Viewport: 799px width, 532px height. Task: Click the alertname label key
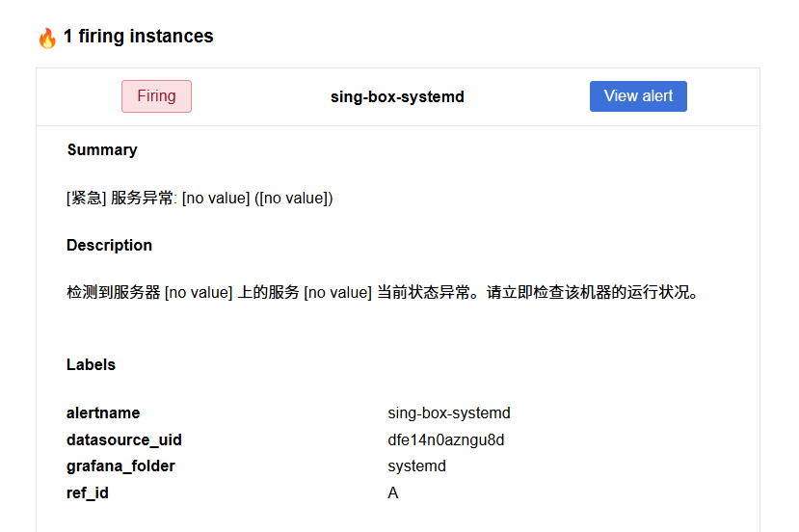[x=103, y=413]
